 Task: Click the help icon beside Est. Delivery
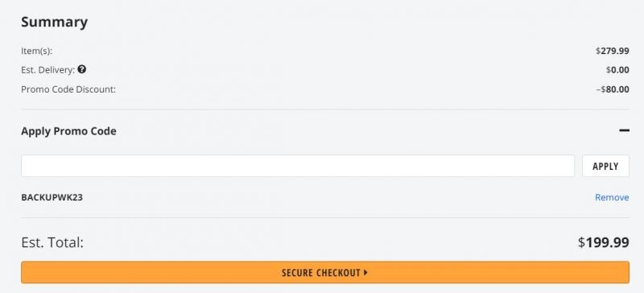(x=82, y=69)
